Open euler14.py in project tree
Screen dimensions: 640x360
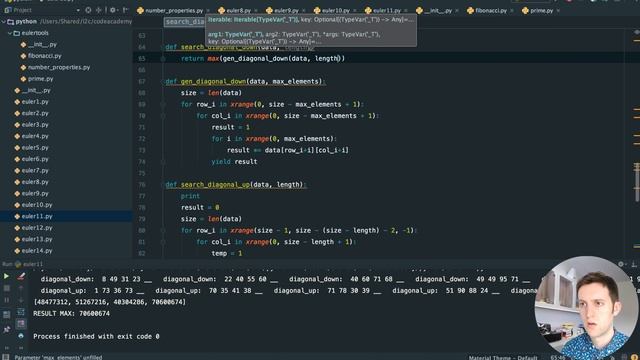[37, 250]
